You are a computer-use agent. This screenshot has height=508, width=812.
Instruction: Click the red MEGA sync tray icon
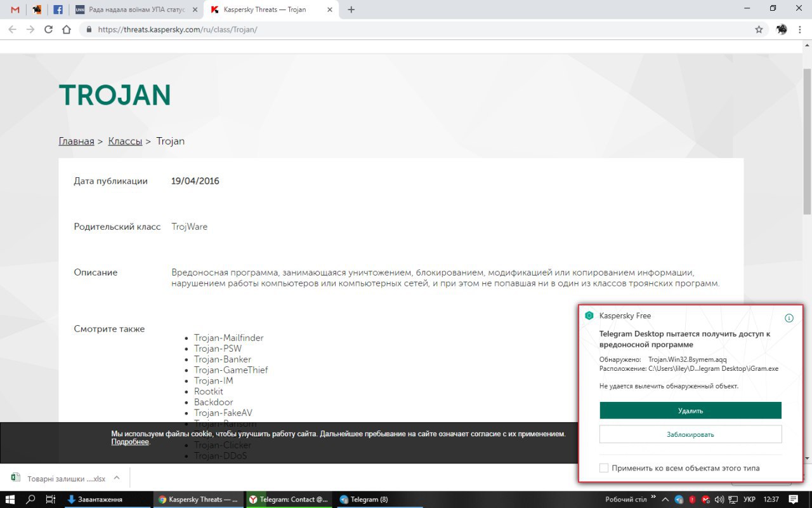(705, 499)
